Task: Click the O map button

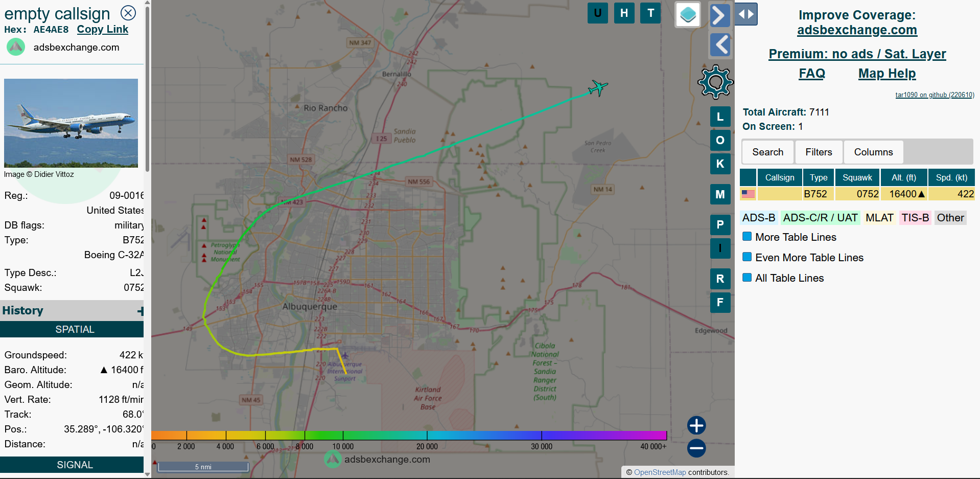Action: click(x=720, y=140)
